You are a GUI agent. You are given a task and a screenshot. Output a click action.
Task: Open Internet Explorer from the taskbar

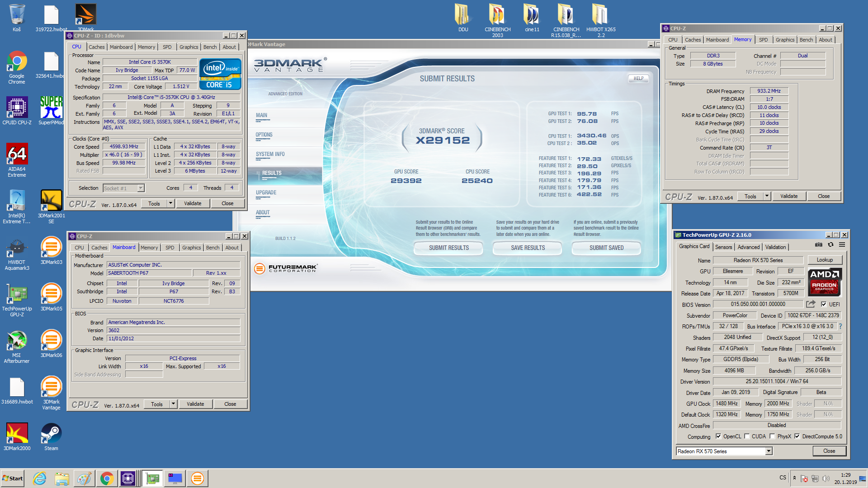pos(40,478)
